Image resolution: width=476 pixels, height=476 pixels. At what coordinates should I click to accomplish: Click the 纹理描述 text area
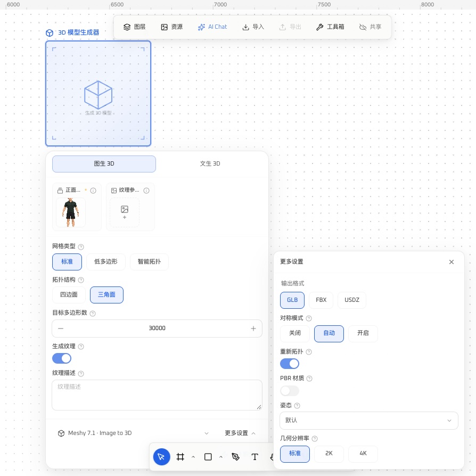coord(157,395)
